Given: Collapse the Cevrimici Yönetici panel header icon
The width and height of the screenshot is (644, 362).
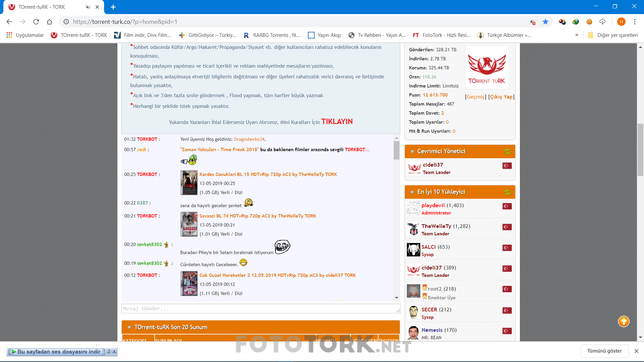Looking at the screenshot, I should coord(412,152).
